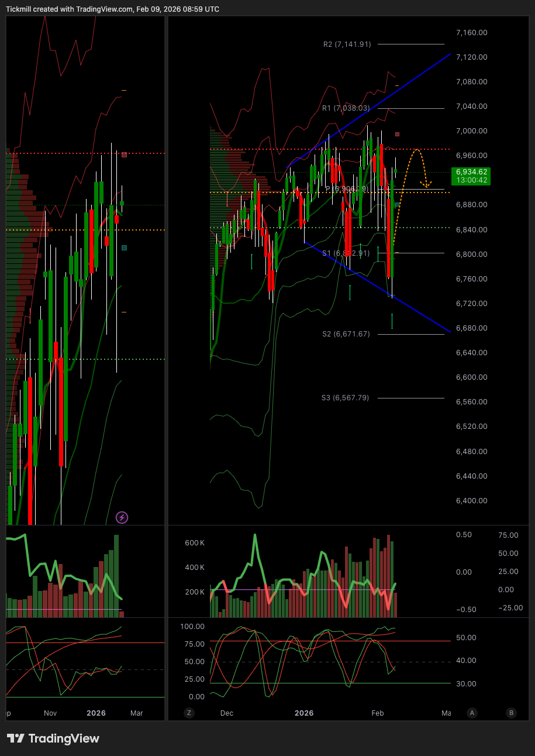The width and height of the screenshot is (535, 756).
Task: Click the teal square marker in left chart
Action: 124,248
